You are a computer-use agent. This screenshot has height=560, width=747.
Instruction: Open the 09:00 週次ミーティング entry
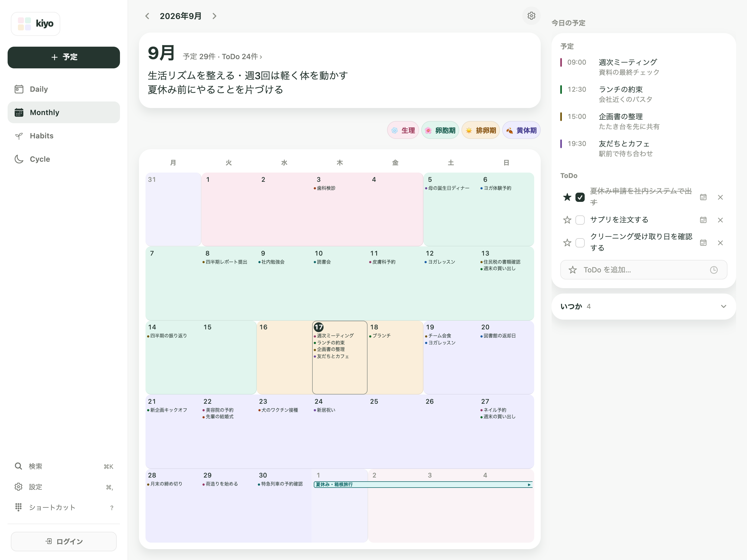click(x=644, y=67)
